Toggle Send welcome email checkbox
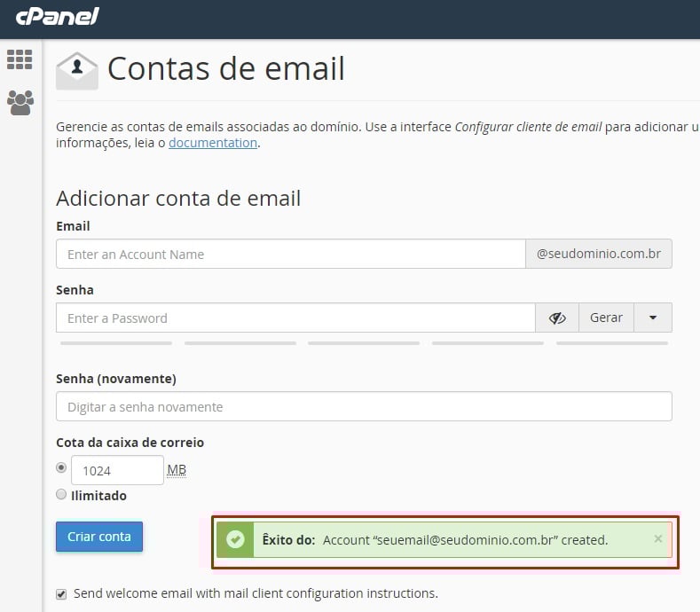The image size is (700, 612). pyautogui.click(x=61, y=594)
